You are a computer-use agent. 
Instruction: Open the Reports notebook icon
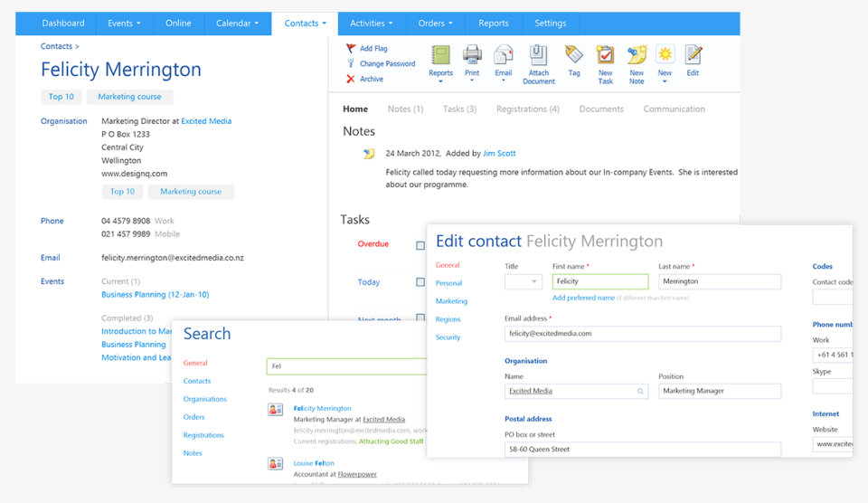pyautogui.click(x=440, y=55)
